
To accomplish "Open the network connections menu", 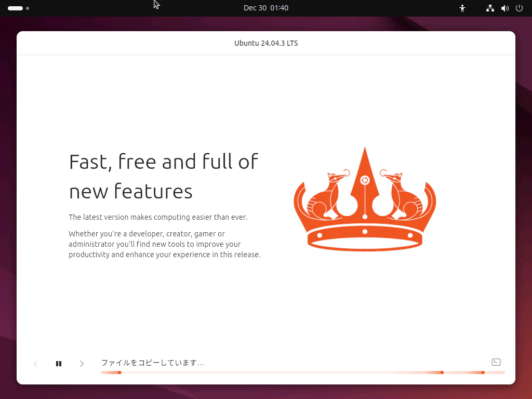I will [489, 8].
